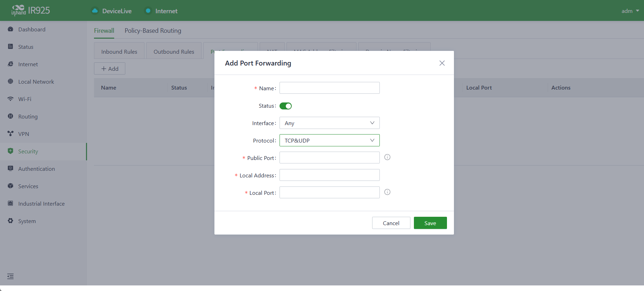Open the adm user menu
644x291 pixels.
tap(630, 11)
